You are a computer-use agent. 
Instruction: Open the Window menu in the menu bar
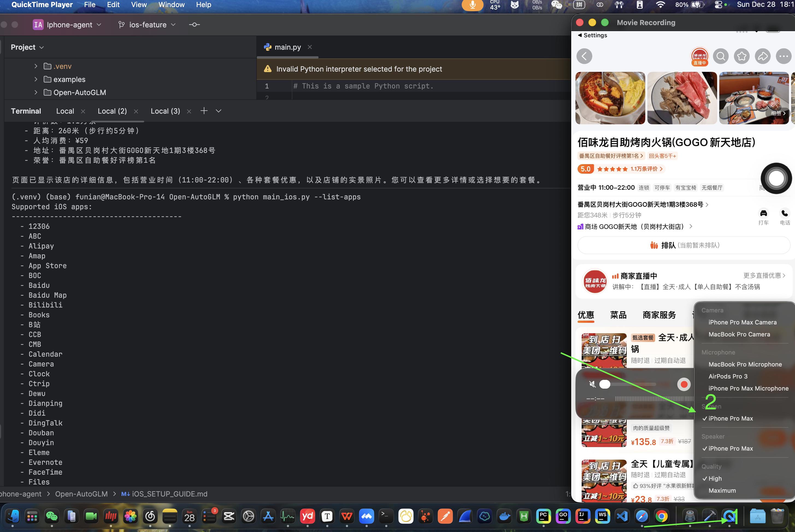171,5
